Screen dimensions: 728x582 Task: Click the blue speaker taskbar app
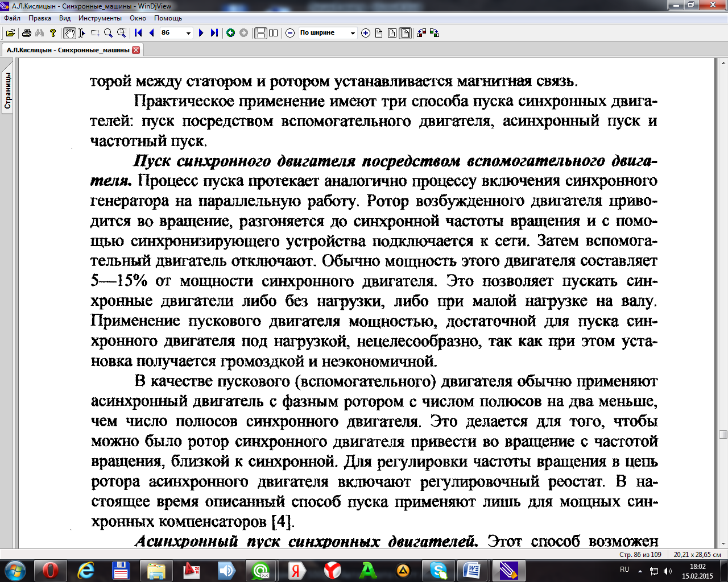(x=226, y=570)
